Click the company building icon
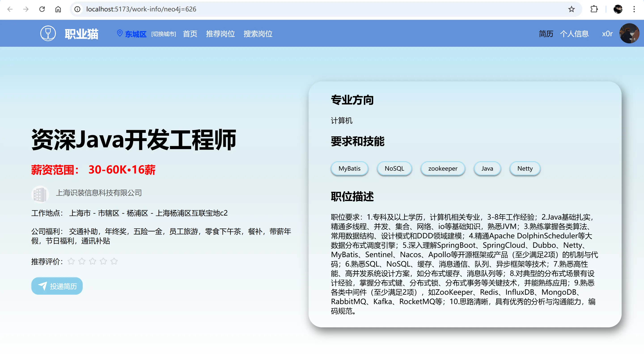 [40, 194]
